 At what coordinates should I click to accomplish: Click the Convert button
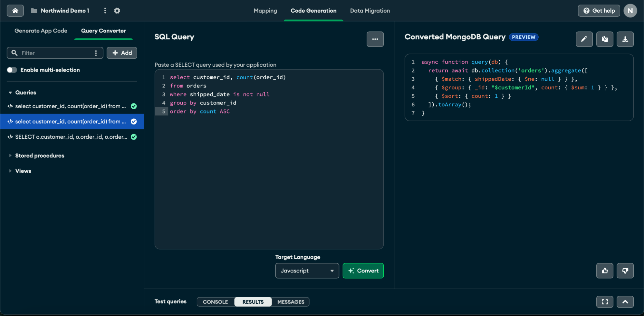(363, 271)
